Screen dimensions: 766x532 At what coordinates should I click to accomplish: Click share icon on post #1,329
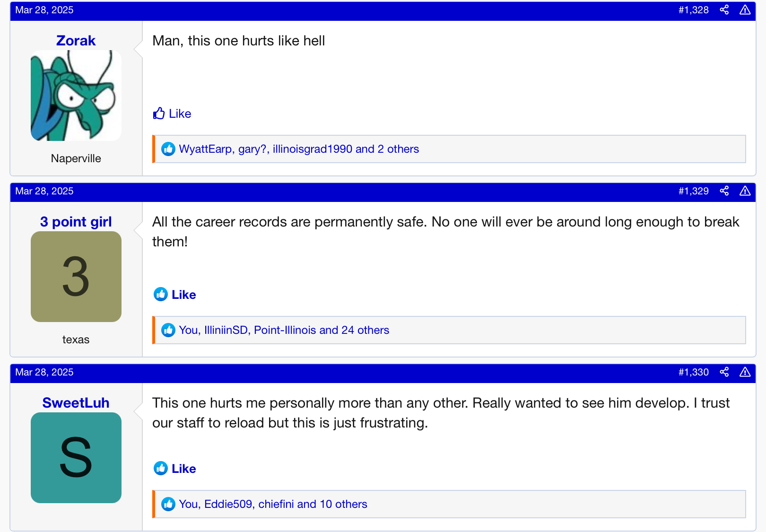pyautogui.click(x=724, y=191)
